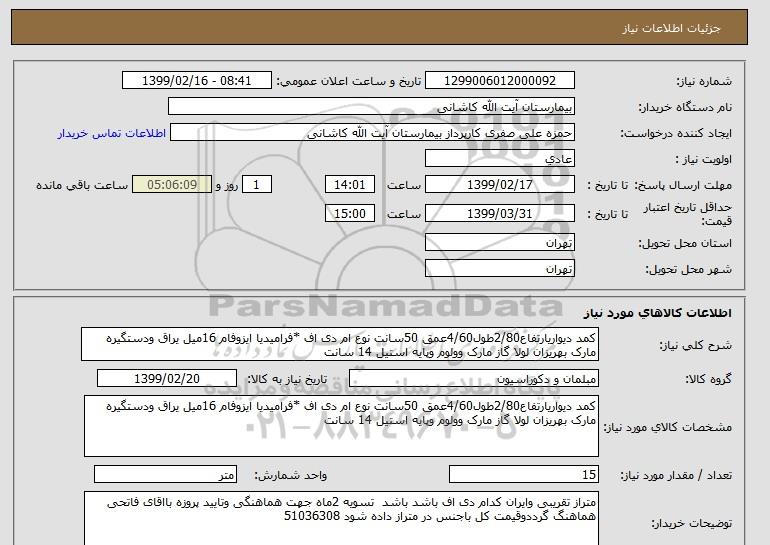
Task: Click the price validity time field 15:00
Action: point(350,214)
